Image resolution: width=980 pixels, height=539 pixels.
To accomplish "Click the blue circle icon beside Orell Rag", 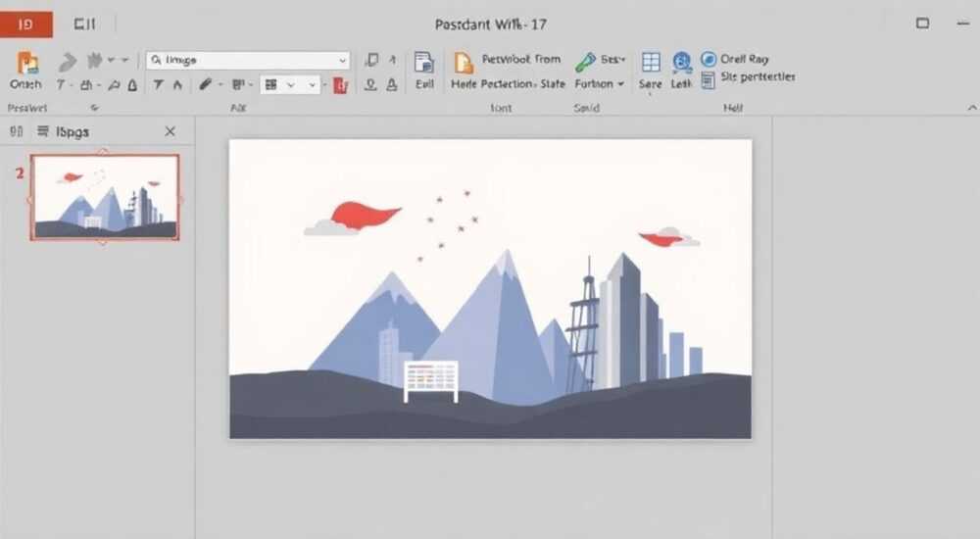I will coord(709,59).
